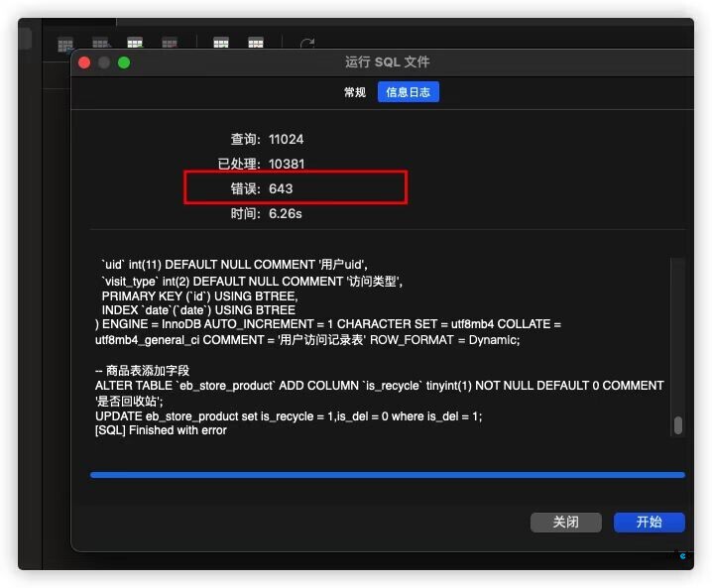Click the blue SQL import progress bar
712x588 pixels.
[388, 475]
